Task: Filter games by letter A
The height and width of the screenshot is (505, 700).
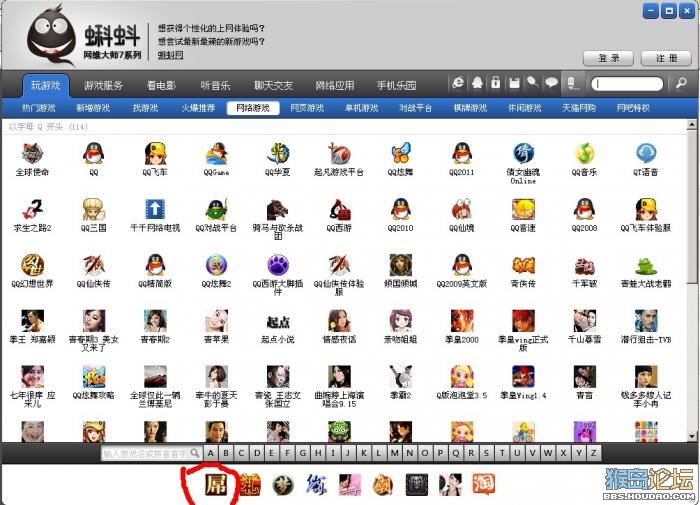Action: point(211,453)
